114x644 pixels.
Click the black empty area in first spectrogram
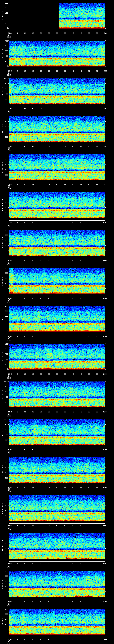[x=34, y=16]
